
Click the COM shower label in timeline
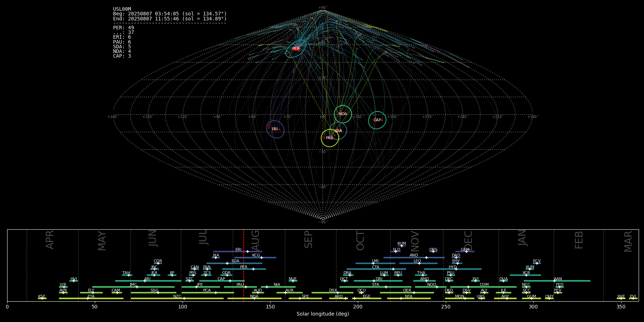(x=484, y=285)
